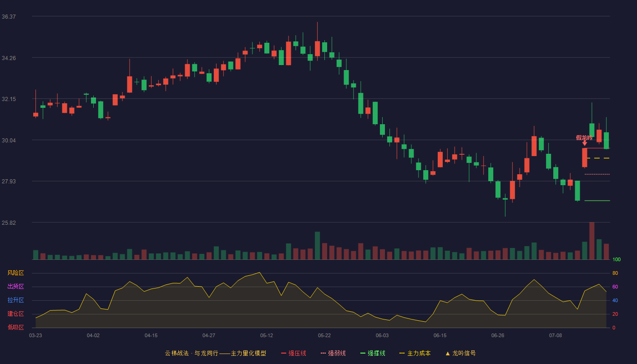
Task: Click the 06-26 date label
Action: point(498,335)
